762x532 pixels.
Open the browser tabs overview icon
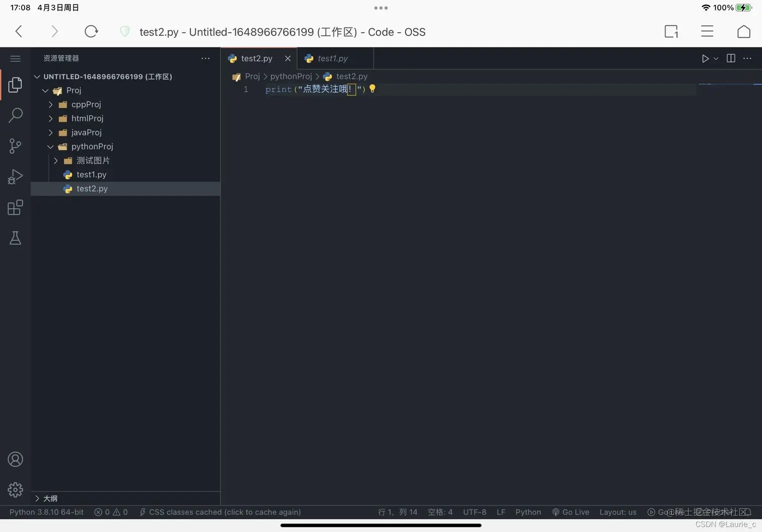click(671, 32)
